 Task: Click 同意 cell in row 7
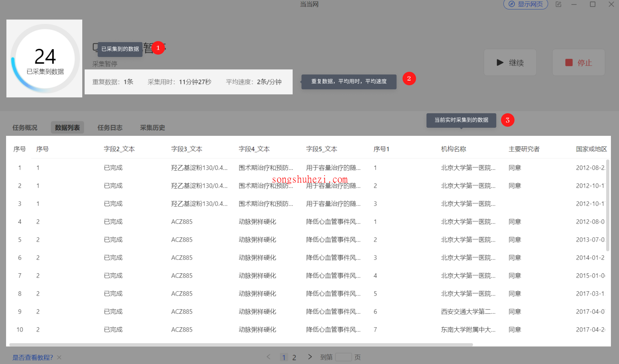click(515, 276)
